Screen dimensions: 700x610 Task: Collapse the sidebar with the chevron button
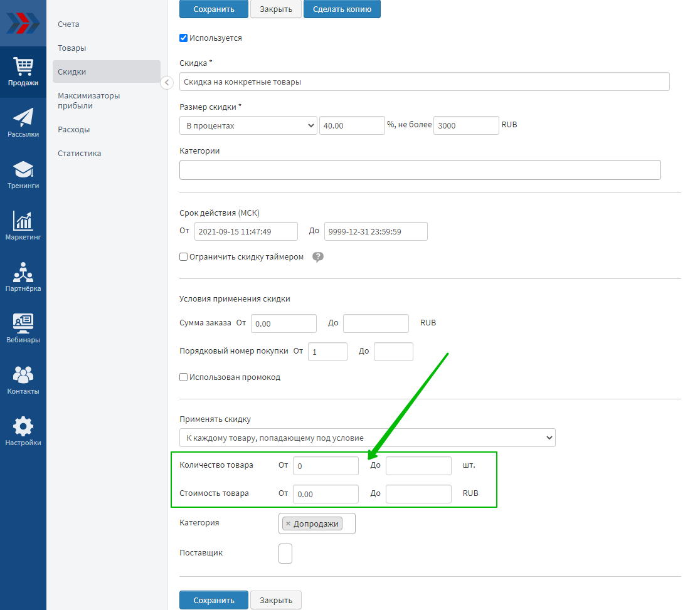(x=167, y=83)
